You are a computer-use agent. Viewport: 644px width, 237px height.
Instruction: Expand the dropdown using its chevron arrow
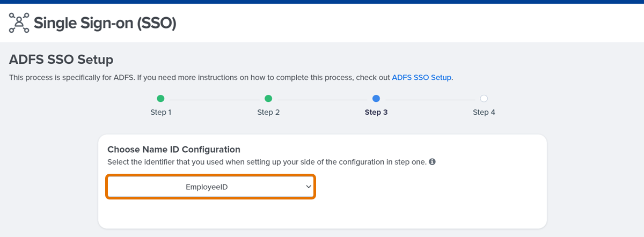pyautogui.click(x=309, y=187)
